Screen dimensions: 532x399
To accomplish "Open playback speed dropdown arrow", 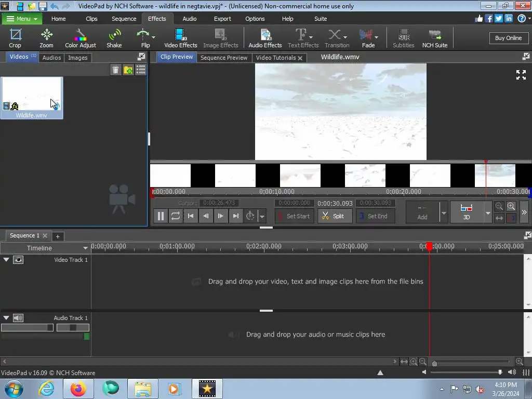I will [x=262, y=216].
